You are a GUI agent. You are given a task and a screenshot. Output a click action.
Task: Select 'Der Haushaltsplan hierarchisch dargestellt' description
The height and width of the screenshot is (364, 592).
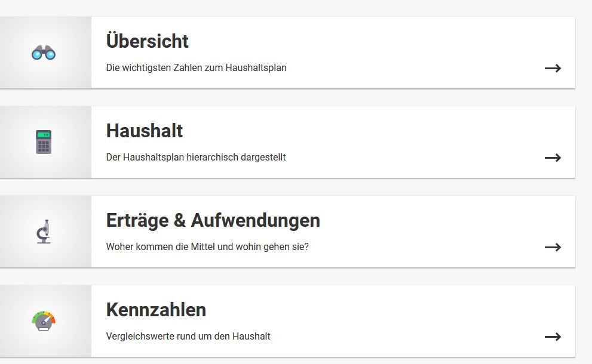click(x=196, y=158)
